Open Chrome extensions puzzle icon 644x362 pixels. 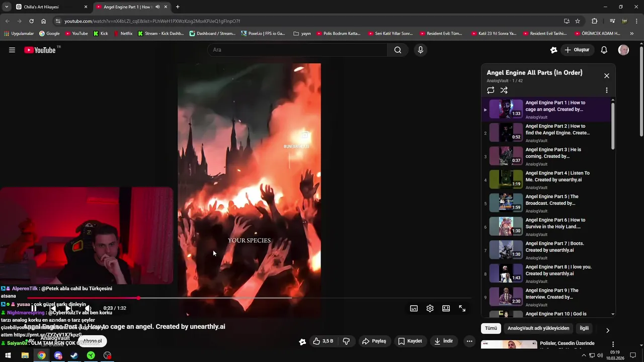(x=595, y=21)
